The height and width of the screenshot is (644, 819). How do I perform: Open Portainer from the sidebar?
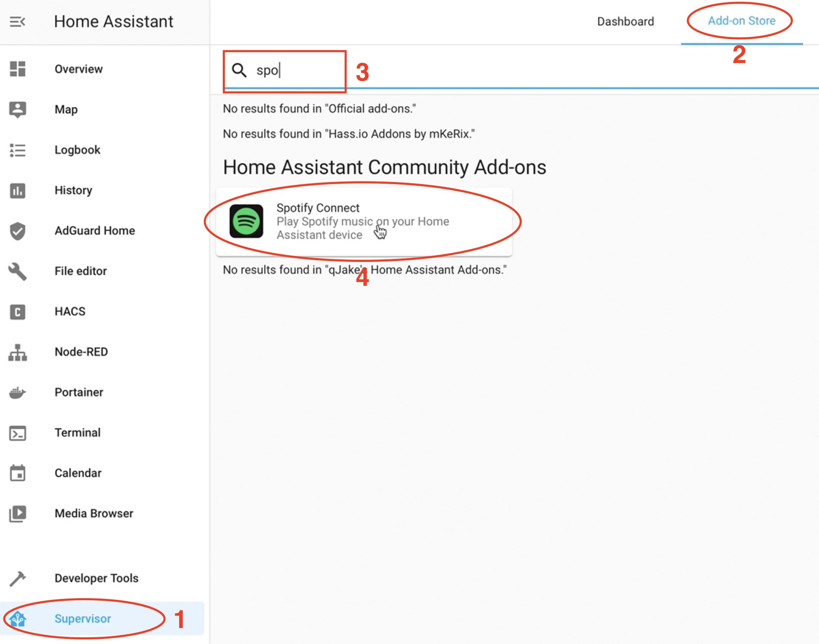pyautogui.click(x=102, y=392)
